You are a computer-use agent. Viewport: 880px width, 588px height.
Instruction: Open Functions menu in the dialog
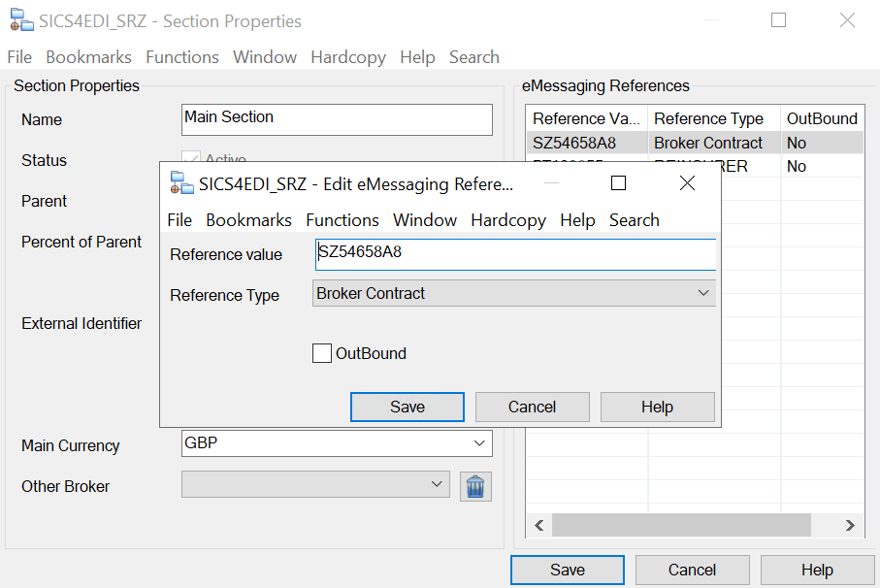pyautogui.click(x=342, y=220)
